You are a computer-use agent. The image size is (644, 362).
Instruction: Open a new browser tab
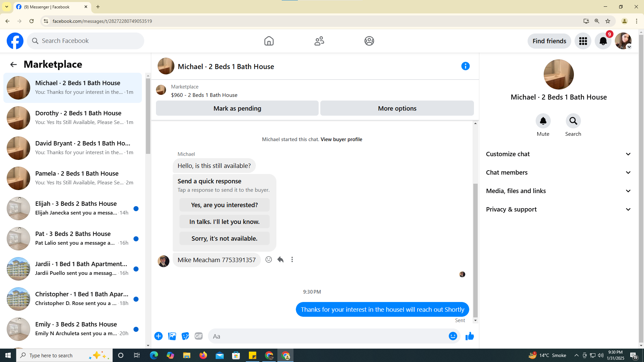point(98,7)
